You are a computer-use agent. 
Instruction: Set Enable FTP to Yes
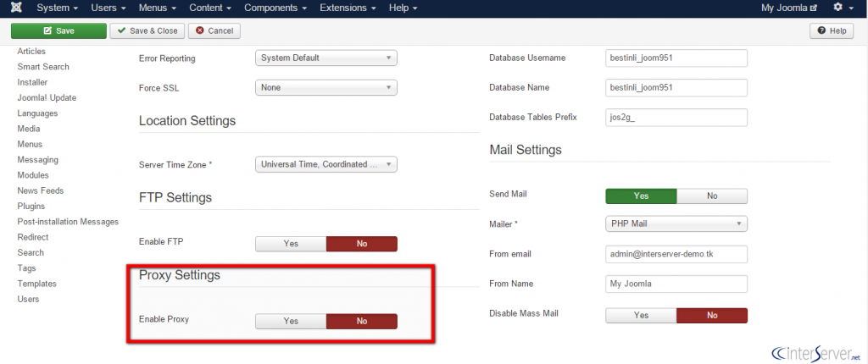(x=291, y=244)
